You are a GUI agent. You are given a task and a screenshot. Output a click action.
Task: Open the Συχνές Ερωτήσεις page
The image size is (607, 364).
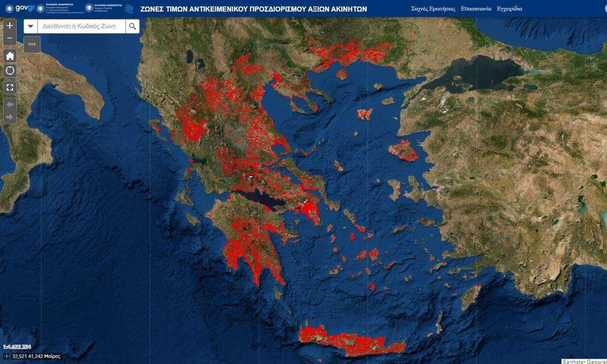(x=433, y=9)
